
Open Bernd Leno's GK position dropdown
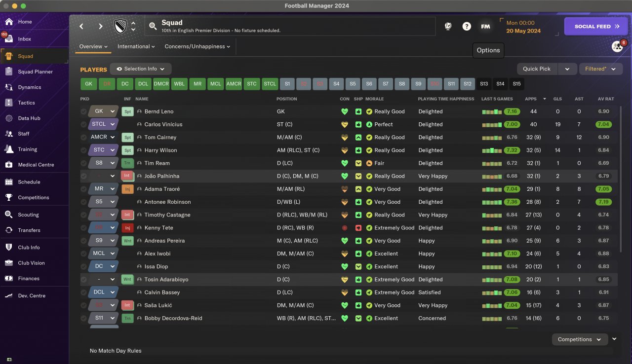[103, 111]
